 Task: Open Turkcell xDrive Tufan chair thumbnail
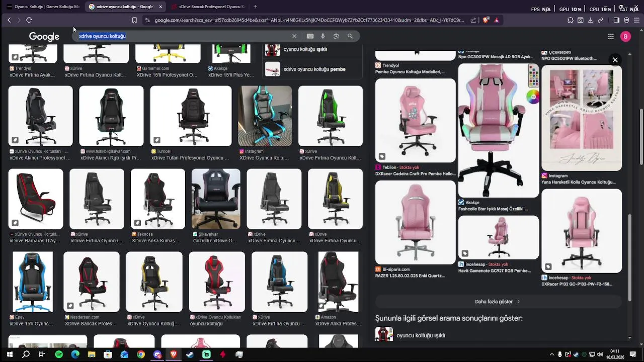click(x=191, y=116)
